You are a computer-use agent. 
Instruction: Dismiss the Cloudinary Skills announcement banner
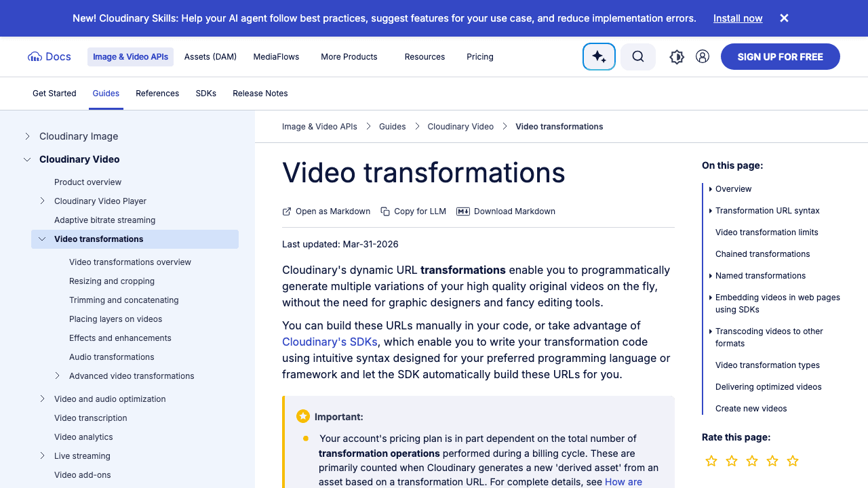[x=783, y=18]
